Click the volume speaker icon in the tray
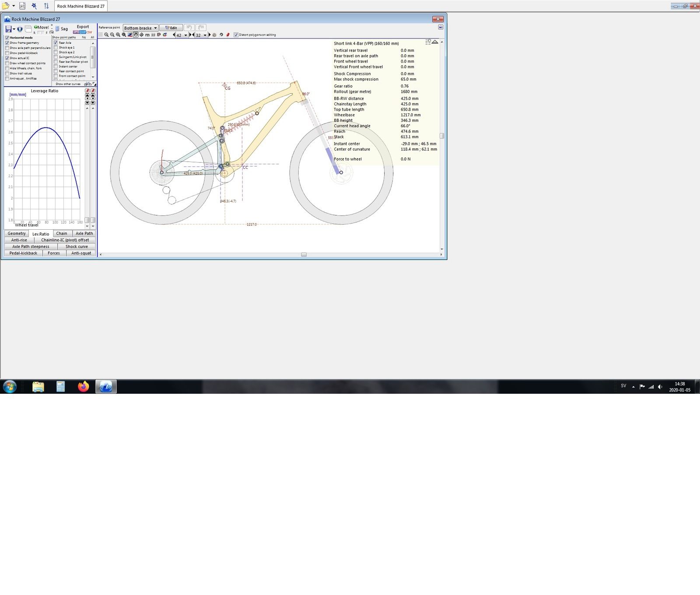The width and height of the screenshot is (700, 595). (660, 387)
